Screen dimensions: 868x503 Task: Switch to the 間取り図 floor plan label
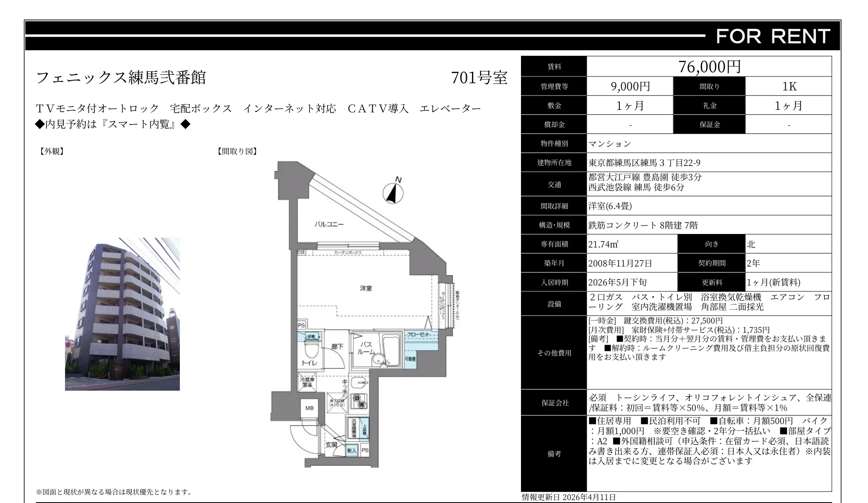coord(237,151)
